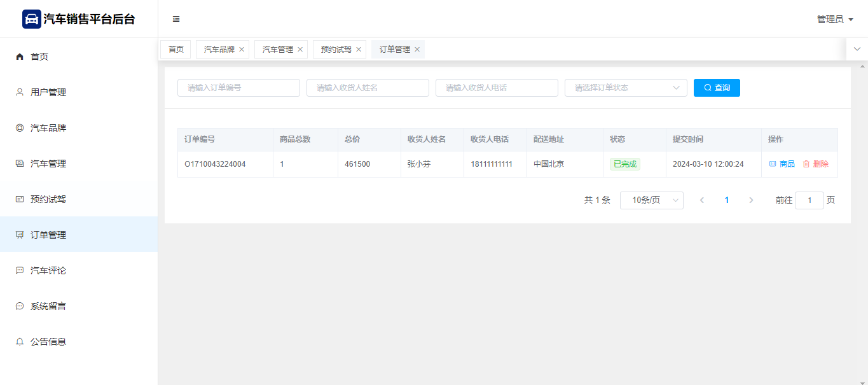Go to 汽车评论 in the sidebar

pos(48,270)
